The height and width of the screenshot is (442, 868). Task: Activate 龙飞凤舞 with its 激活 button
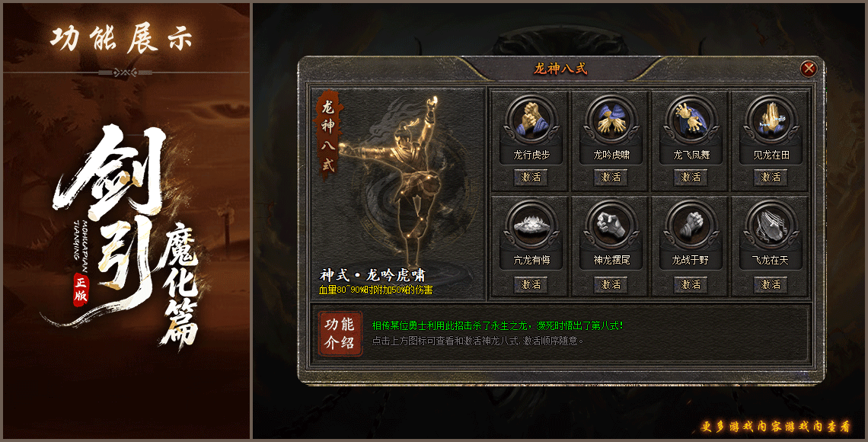click(x=691, y=178)
